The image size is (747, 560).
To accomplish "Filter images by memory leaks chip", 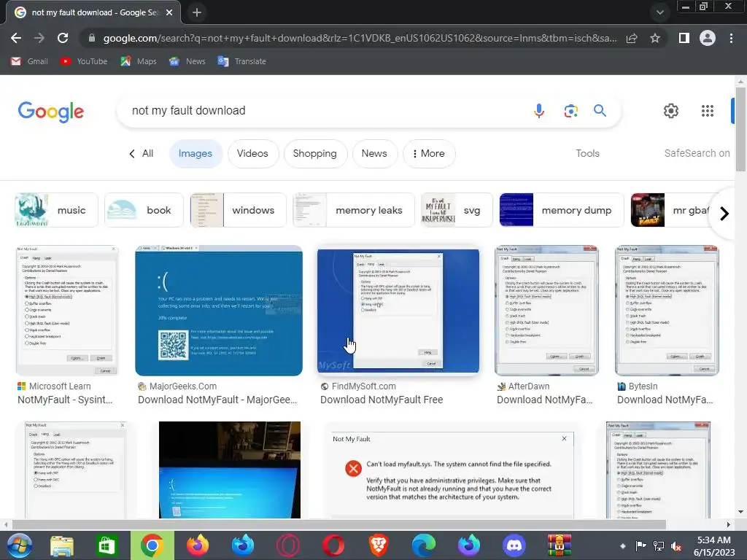I will 354,210.
